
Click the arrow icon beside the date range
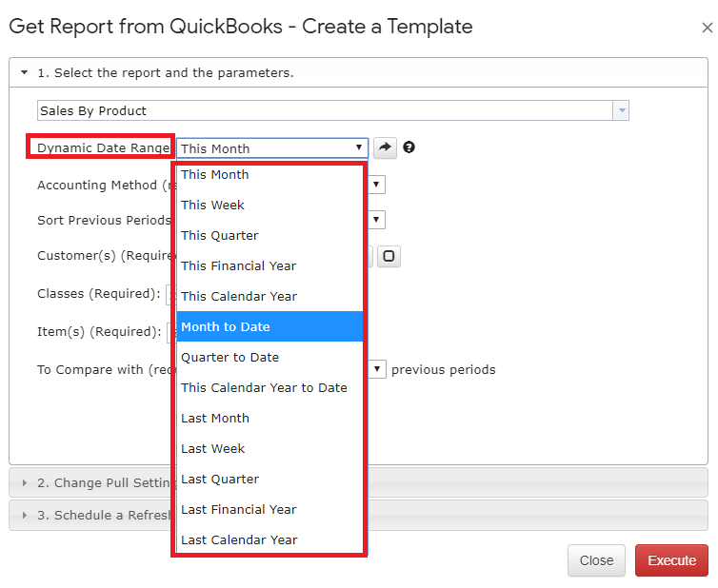(x=385, y=147)
